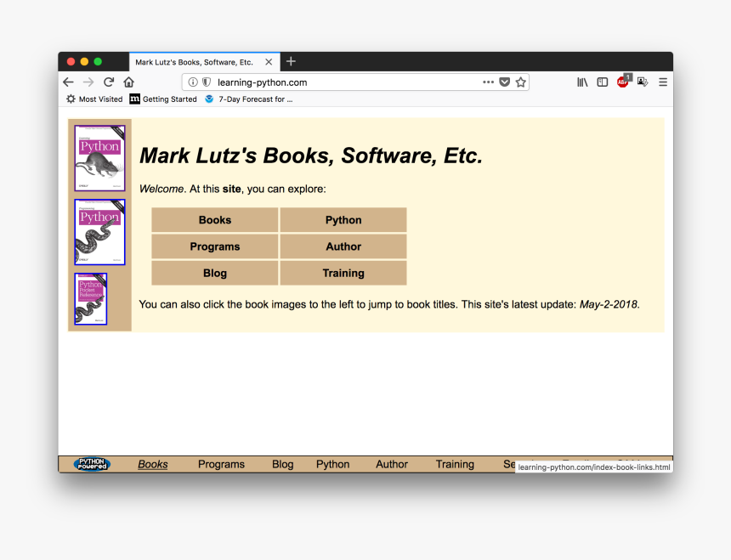Open Programs link in footer bar
Image resolution: width=731 pixels, height=560 pixels.
coord(222,465)
